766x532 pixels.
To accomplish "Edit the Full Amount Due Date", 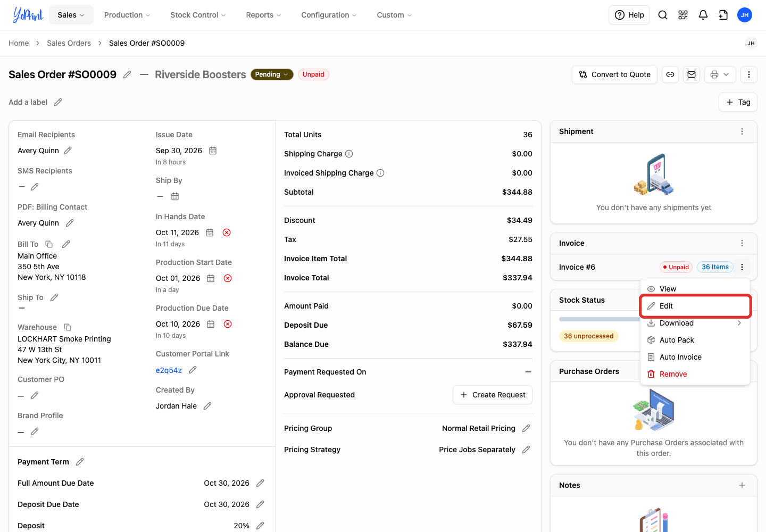I will (x=260, y=483).
